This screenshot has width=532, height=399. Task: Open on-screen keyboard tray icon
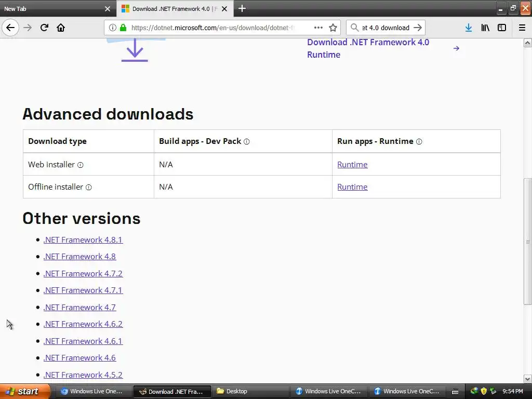point(455,392)
